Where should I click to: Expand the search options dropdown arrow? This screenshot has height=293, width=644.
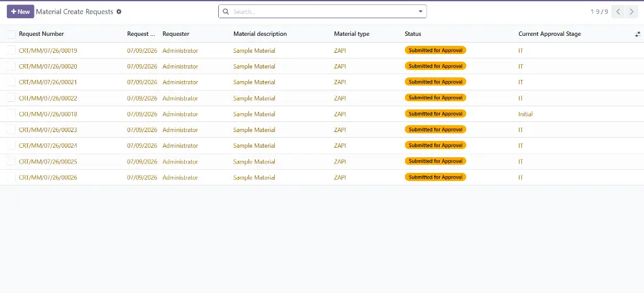(x=421, y=11)
